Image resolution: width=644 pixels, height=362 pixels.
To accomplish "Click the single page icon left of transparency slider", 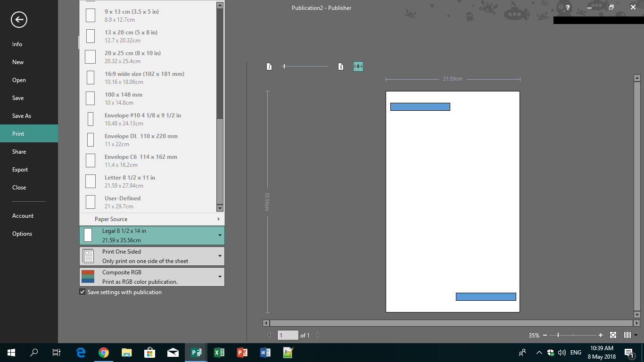I will pyautogui.click(x=269, y=66).
